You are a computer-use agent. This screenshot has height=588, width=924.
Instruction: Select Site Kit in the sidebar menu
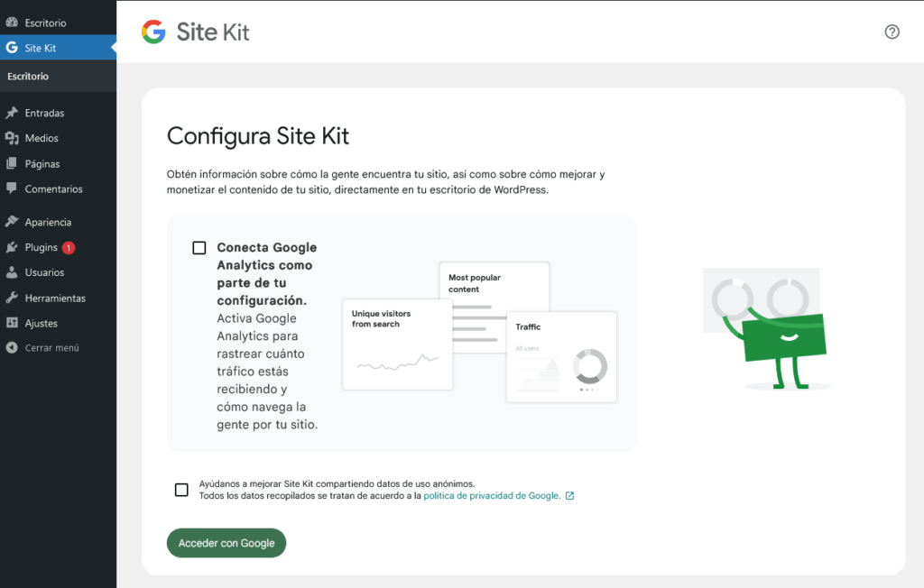pos(59,48)
